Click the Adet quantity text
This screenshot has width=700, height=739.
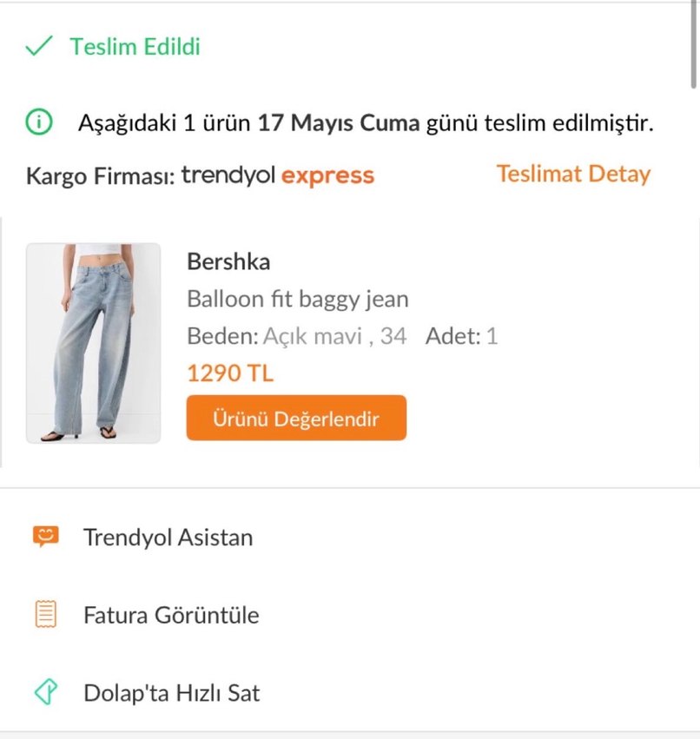tap(461, 336)
